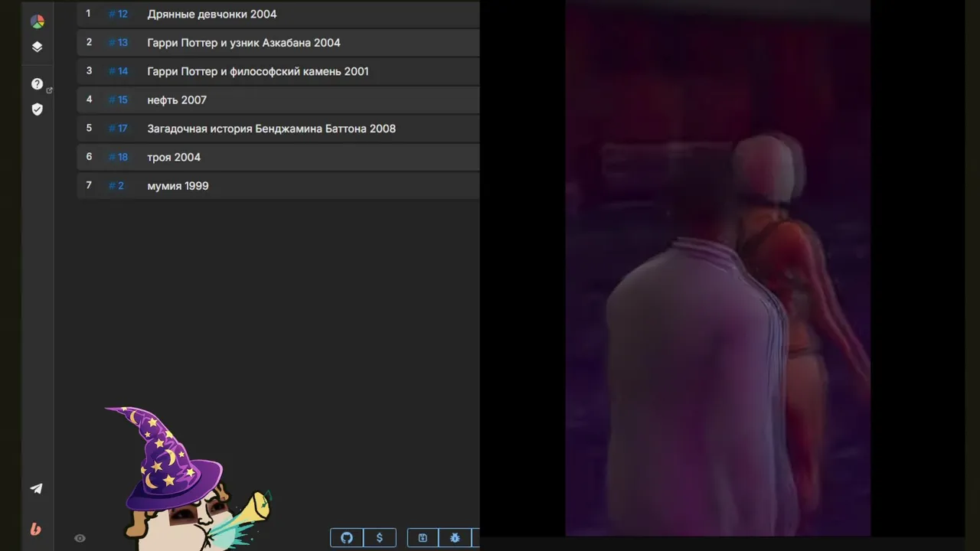Click the bug report button in the bottom bar

(x=455, y=538)
